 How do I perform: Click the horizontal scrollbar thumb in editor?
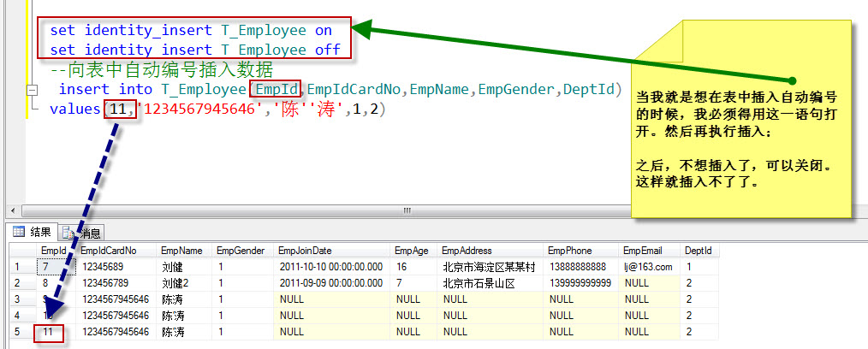click(407, 211)
